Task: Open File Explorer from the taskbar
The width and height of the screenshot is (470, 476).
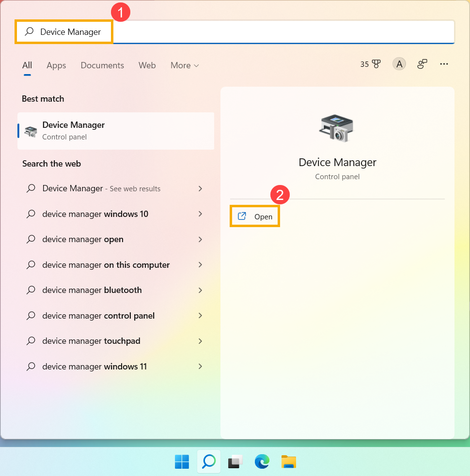Action: pyautogui.click(x=288, y=462)
